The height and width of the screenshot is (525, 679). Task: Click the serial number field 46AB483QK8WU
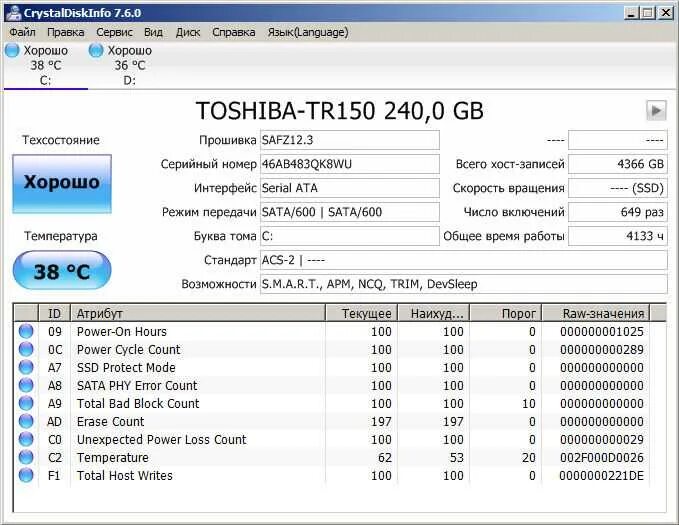pos(350,164)
